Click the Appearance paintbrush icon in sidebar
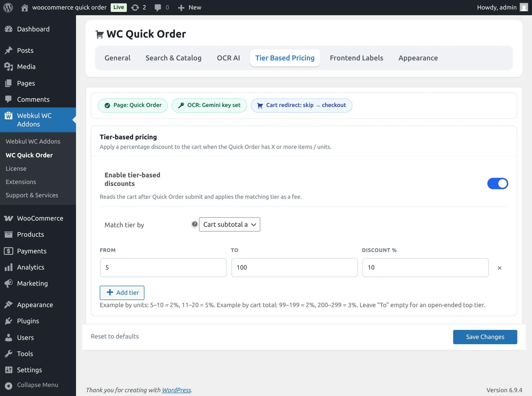The width and height of the screenshot is (532, 396). (9, 305)
